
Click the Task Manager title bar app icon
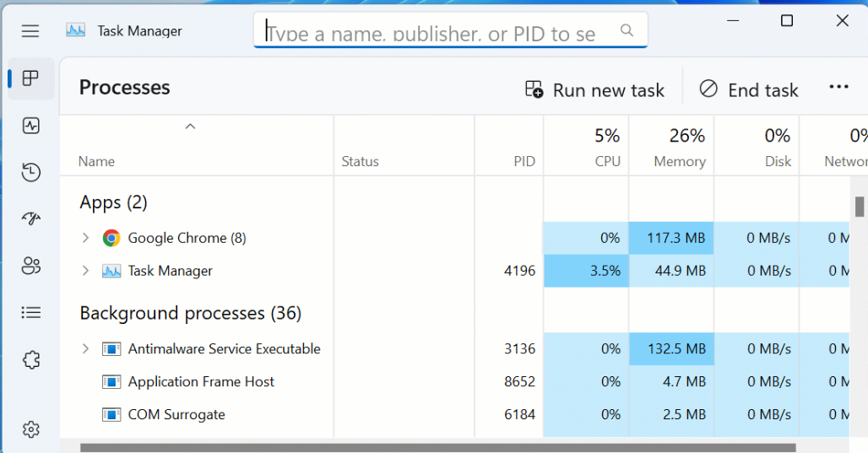(x=76, y=30)
